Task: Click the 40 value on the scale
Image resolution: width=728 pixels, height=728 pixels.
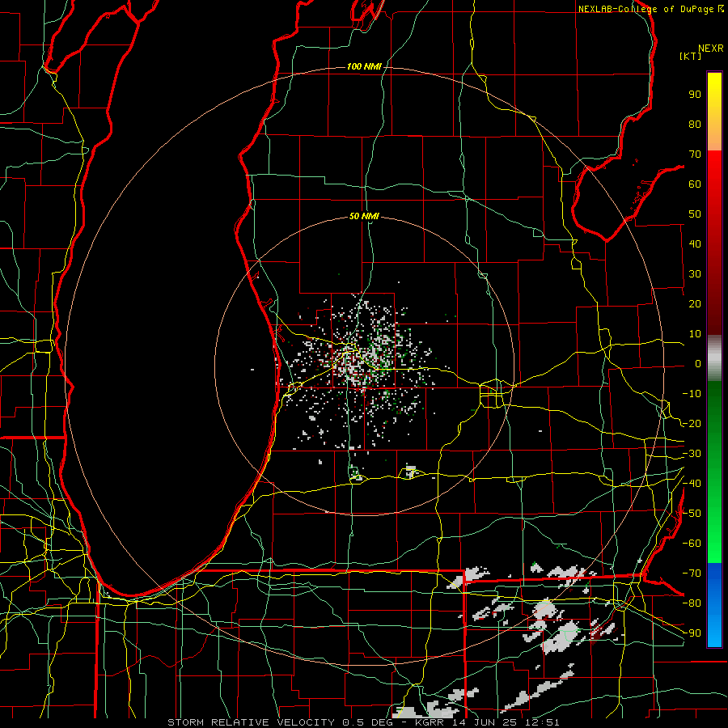Action: (695, 243)
